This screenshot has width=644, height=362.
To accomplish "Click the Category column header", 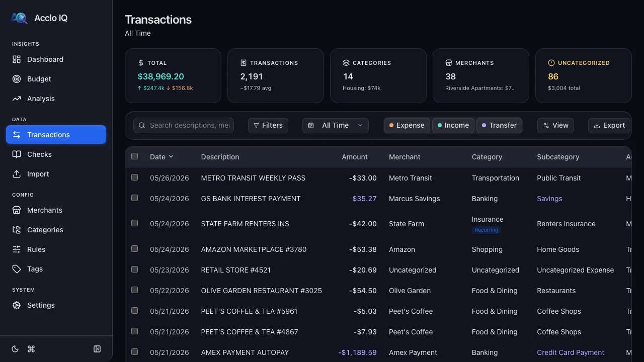I will (487, 157).
